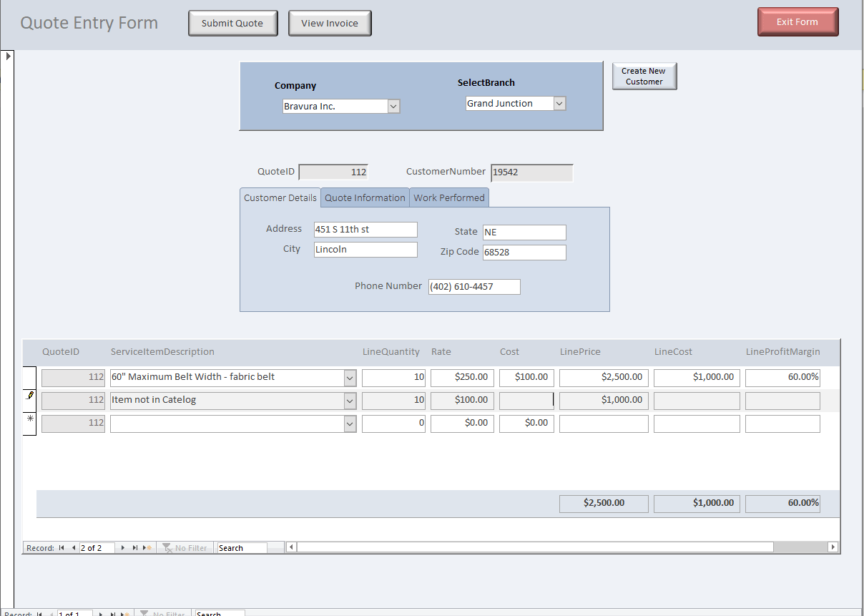
Task: Switch to the Quote Information tab
Action: click(365, 197)
